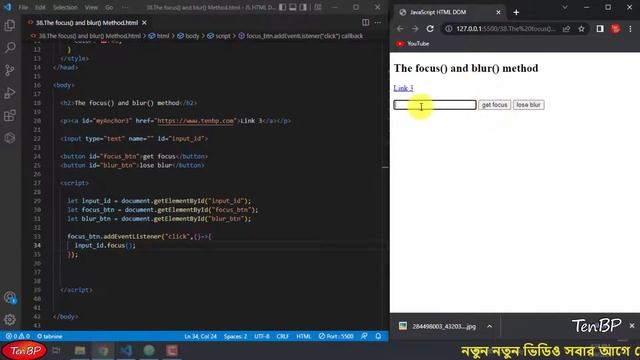Click the browser address bar URL
Screen dimensions: 640x360
click(x=506, y=29)
